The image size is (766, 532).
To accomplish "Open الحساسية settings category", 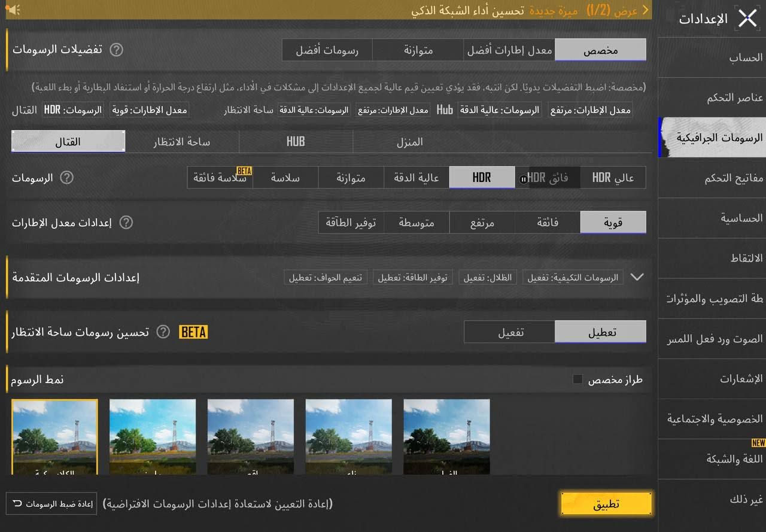I will (x=712, y=218).
